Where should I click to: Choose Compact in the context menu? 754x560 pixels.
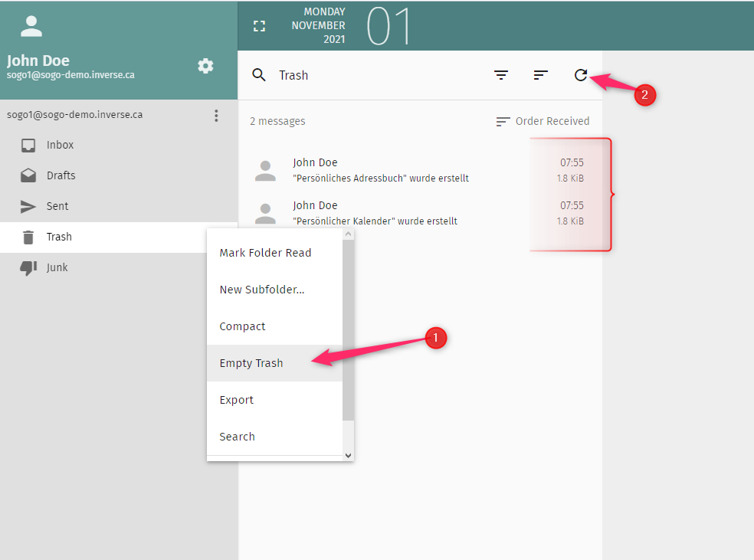click(242, 326)
